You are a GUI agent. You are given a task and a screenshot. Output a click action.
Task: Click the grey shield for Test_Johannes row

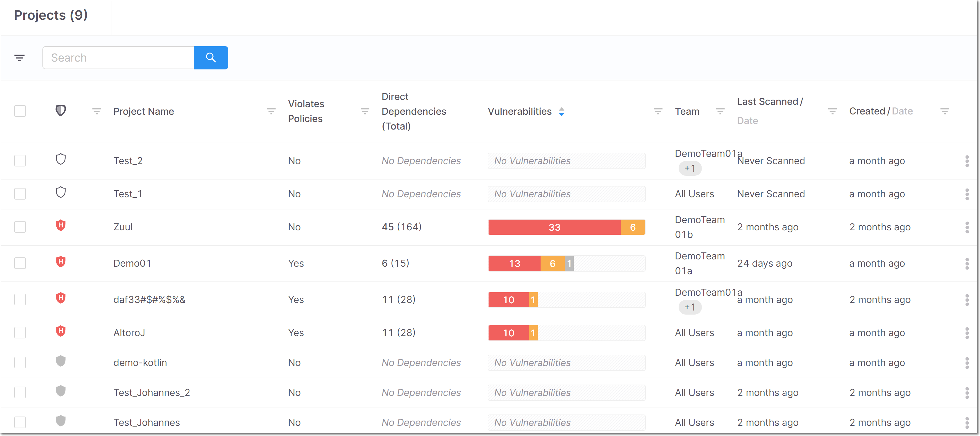coord(61,421)
